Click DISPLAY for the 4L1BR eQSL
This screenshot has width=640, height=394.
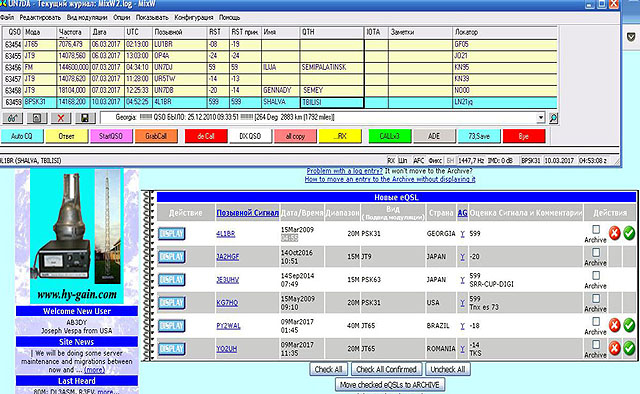(x=171, y=234)
